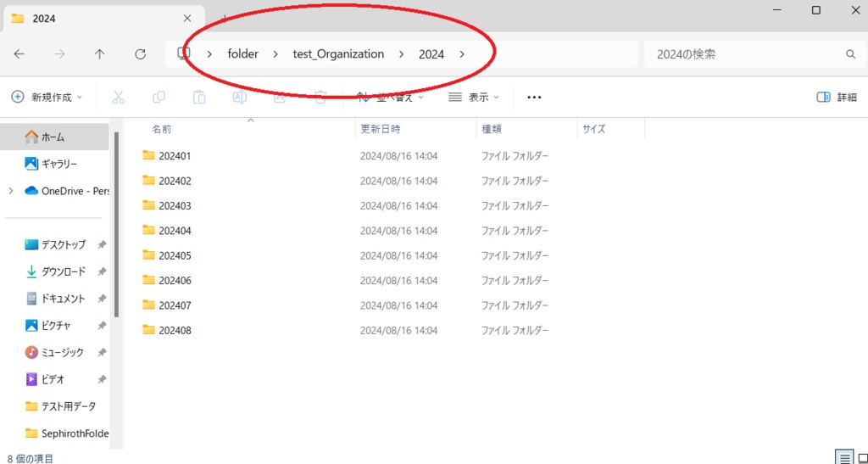This screenshot has height=464, width=868.
Task: Click the 202408 folder icon
Action: click(x=148, y=329)
